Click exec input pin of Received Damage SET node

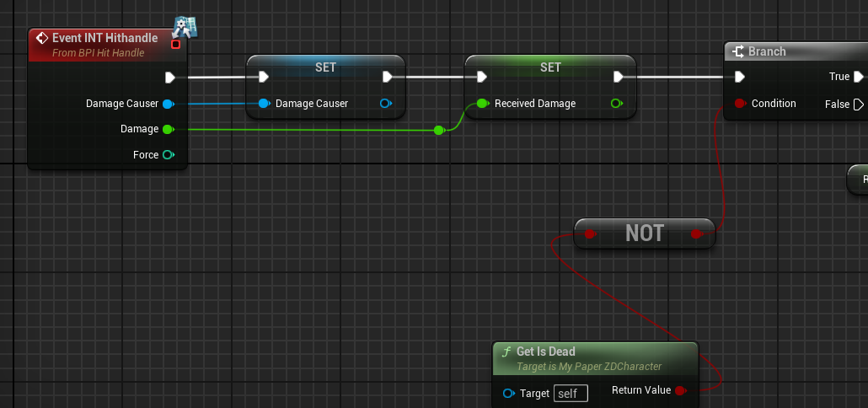coord(481,77)
